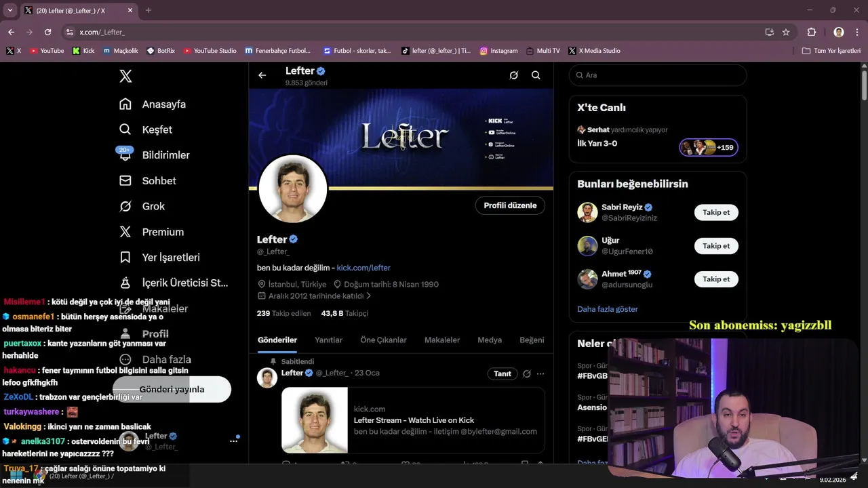Screen dimensions: 868x488
Task: Switch to Makaleler tab
Action: (x=442, y=340)
